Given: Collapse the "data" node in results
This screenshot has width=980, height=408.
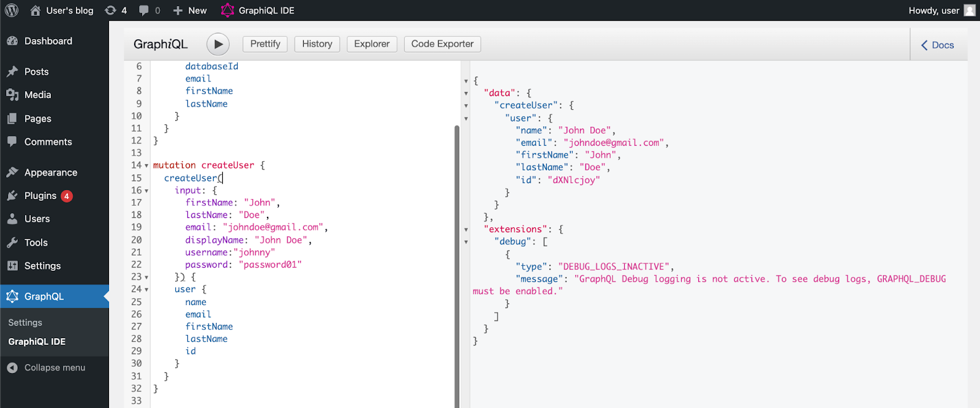Looking at the screenshot, I should [466, 93].
